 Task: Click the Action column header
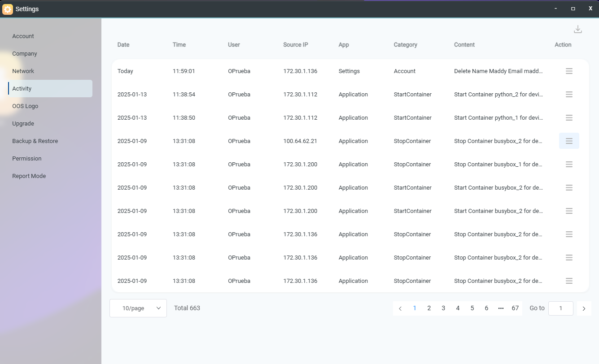(563, 45)
